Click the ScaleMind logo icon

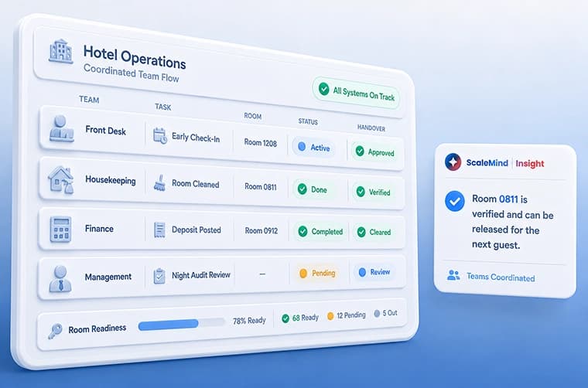click(x=453, y=162)
